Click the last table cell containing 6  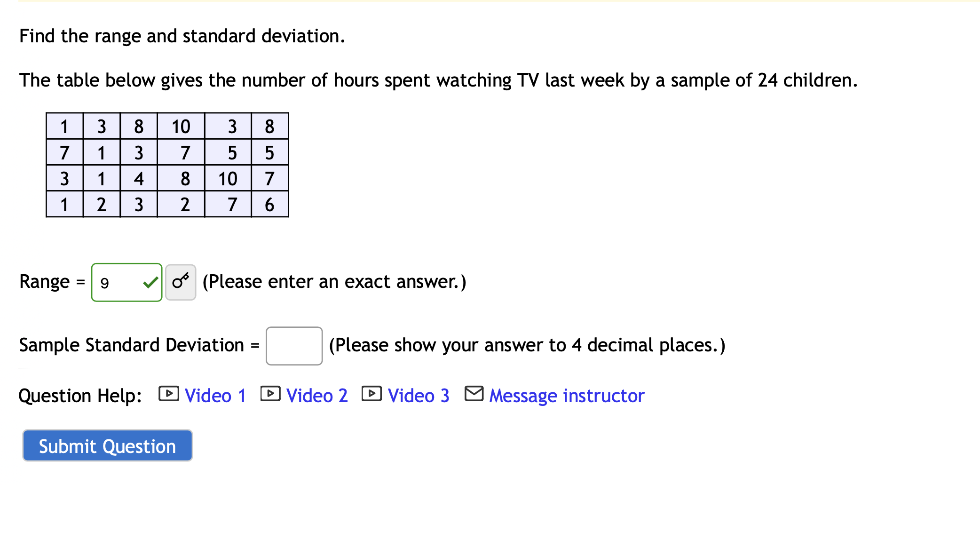point(269,204)
